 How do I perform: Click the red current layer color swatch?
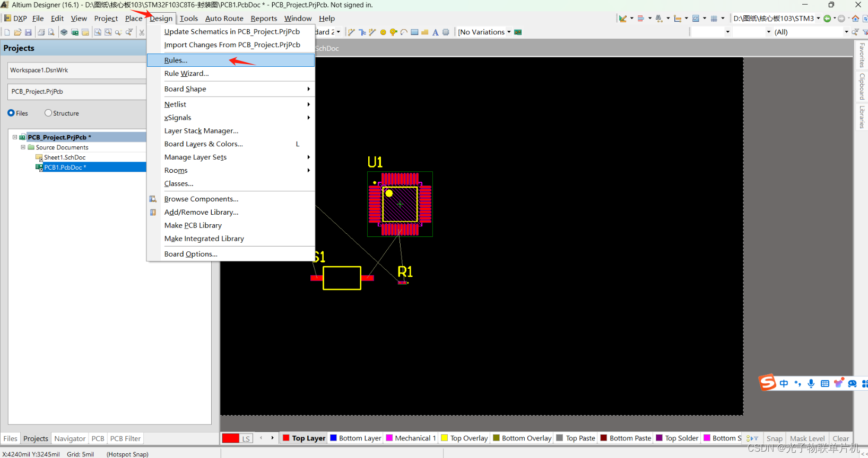231,438
